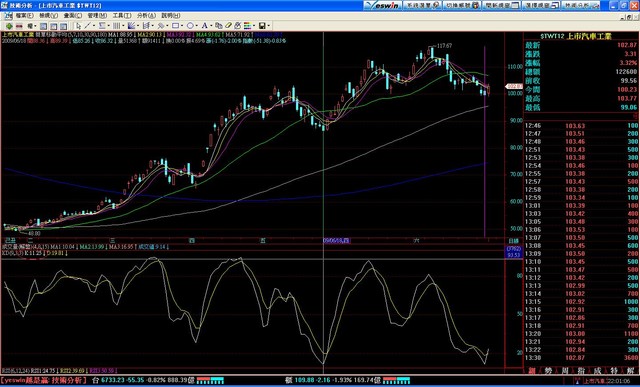Click the 開新視窗 title bar button
640x387 pixels.
(501, 5)
